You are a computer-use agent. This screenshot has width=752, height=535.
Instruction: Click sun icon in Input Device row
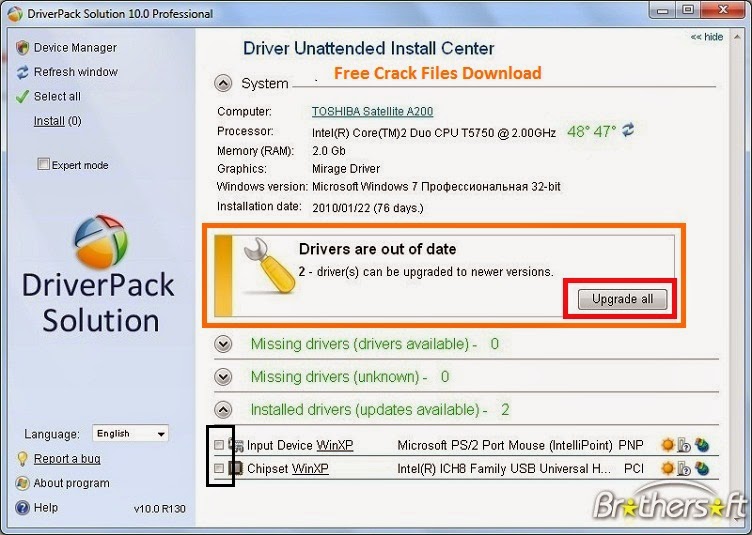coord(667,445)
